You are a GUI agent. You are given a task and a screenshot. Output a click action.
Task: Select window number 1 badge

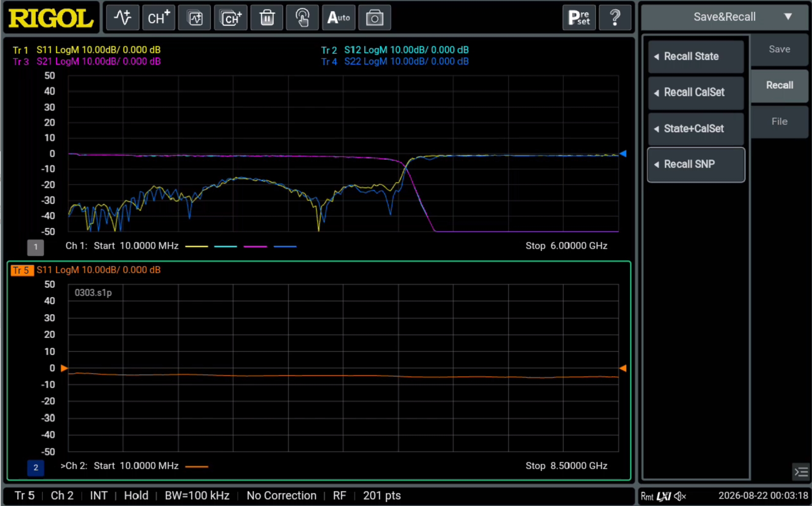click(36, 247)
